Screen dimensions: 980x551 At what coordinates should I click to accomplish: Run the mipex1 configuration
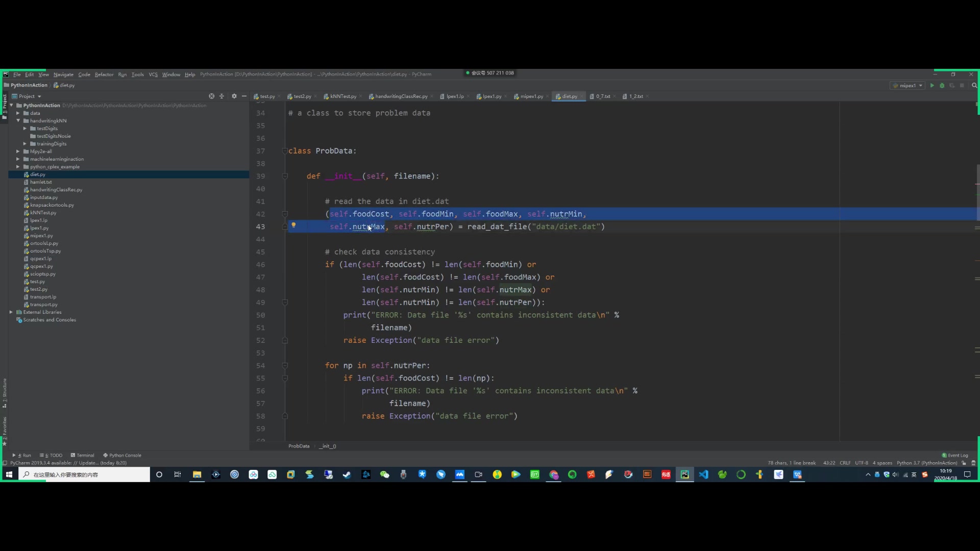[932, 86]
